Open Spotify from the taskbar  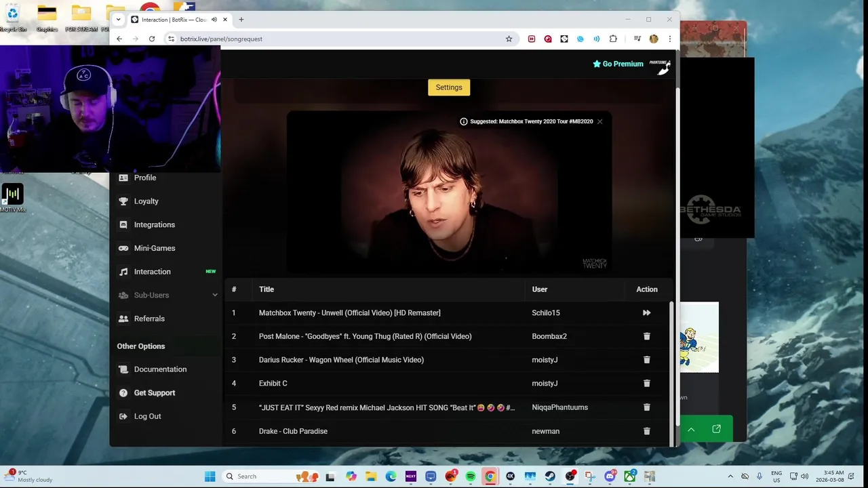[471, 476]
